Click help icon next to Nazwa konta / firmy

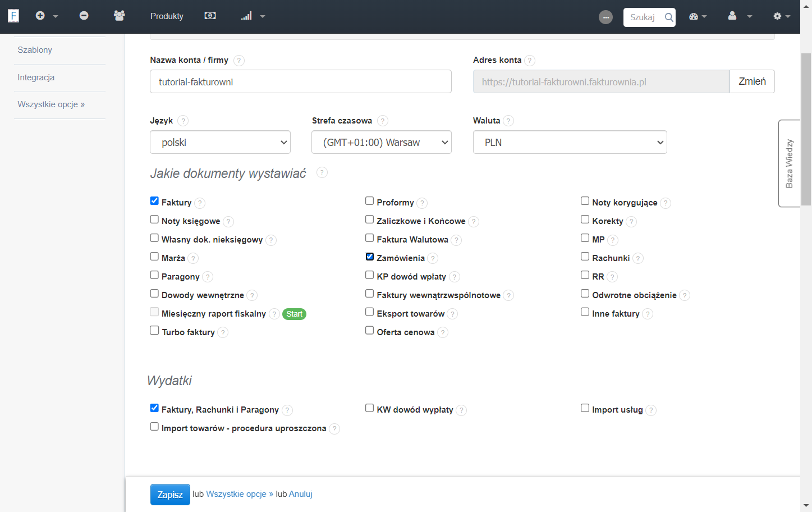[x=238, y=61]
